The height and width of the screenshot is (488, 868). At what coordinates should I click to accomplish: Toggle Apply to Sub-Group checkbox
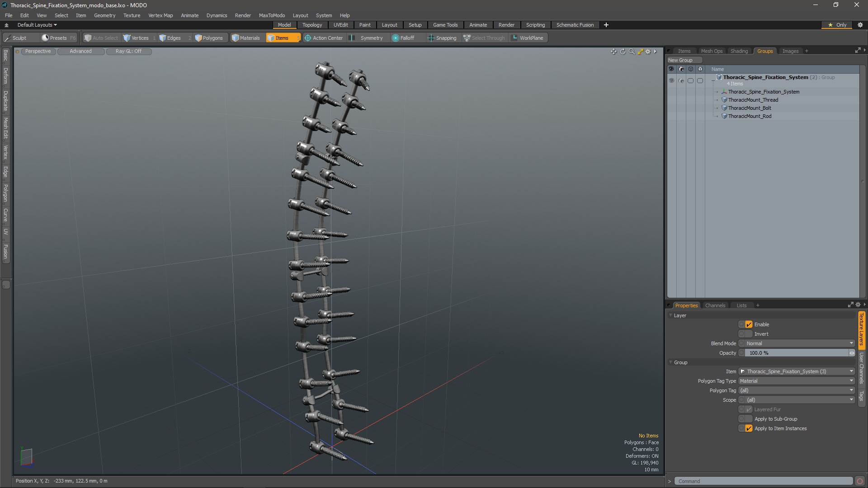coord(749,419)
